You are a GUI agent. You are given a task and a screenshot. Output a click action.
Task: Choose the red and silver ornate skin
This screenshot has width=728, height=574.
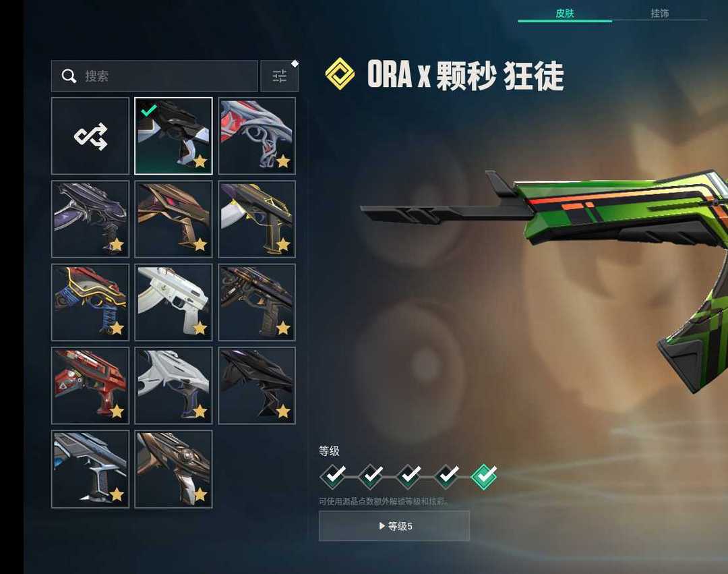point(257,136)
